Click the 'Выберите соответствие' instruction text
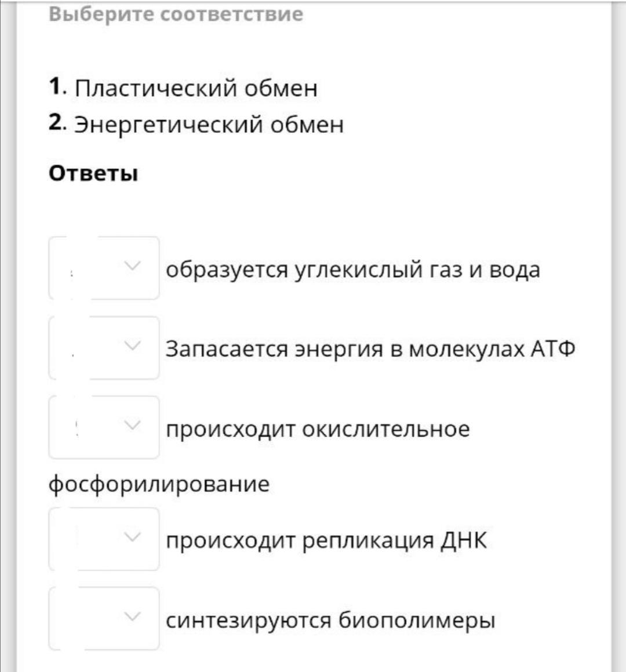This screenshot has height=672, width=626. click(176, 14)
